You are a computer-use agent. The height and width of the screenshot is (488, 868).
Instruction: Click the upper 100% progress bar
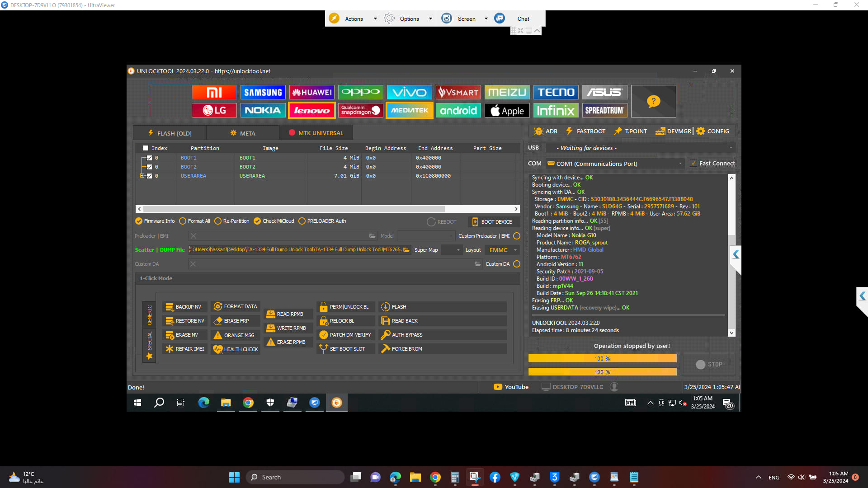coord(602,358)
